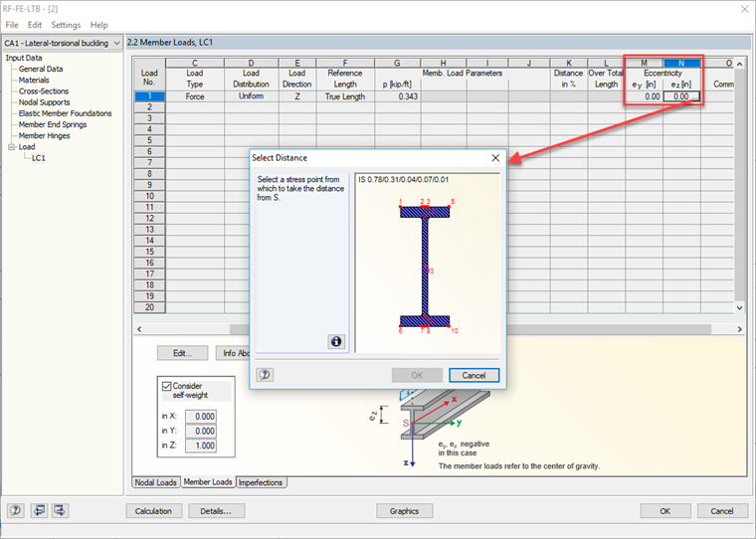756x539 pixels.
Task: Close the Select Distance dialog with X
Action: pyautogui.click(x=495, y=158)
